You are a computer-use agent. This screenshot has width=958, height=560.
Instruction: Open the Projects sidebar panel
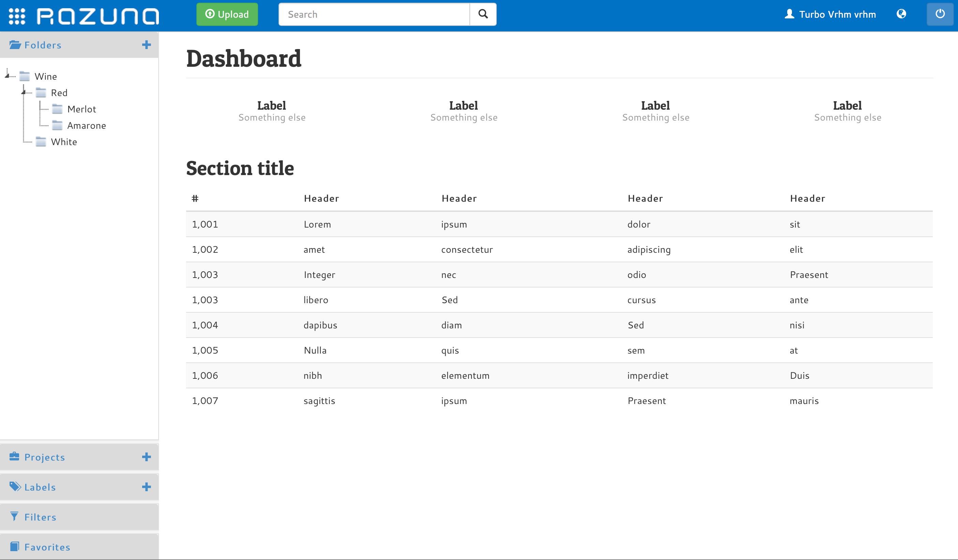44,457
